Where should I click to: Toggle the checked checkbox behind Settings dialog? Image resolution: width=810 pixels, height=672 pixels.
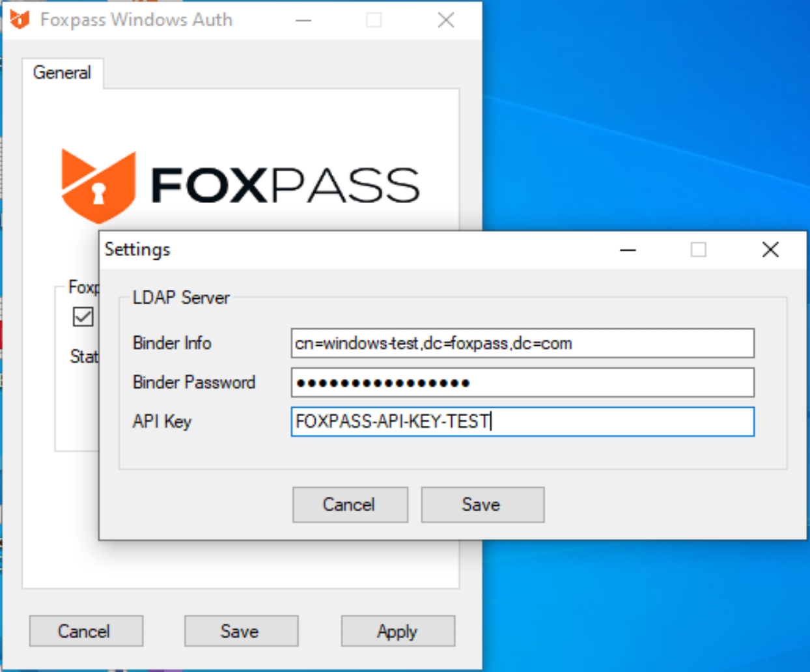[83, 317]
